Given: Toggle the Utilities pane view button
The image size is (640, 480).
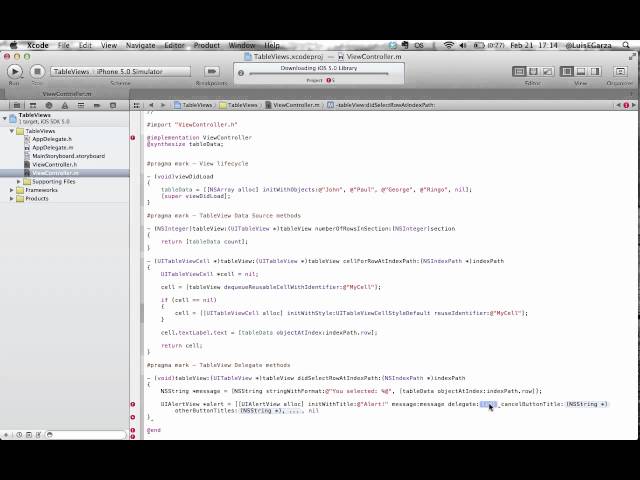Looking at the screenshot, I should tap(595, 71).
